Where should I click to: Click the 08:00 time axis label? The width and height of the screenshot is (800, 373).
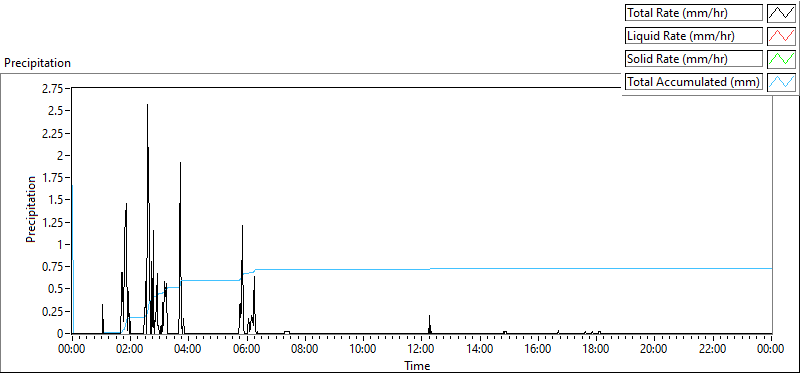click(305, 350)
